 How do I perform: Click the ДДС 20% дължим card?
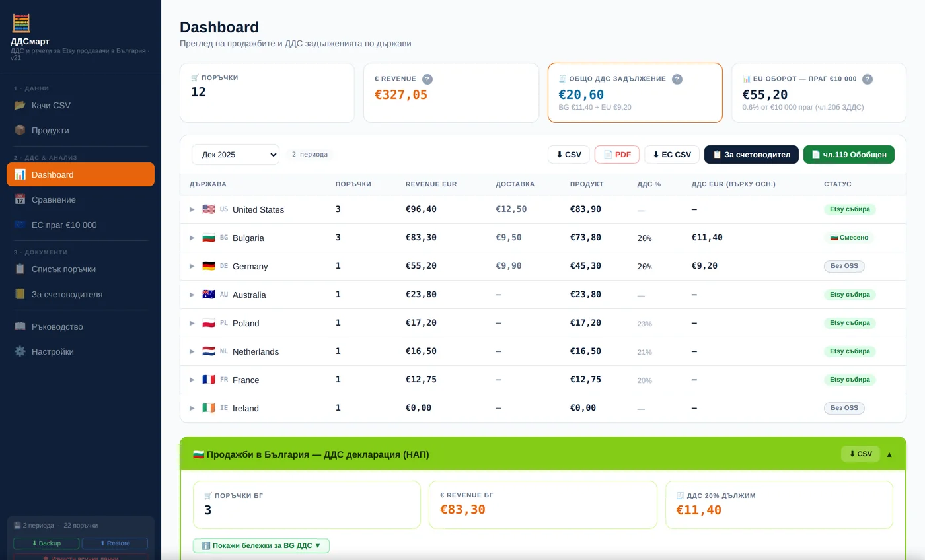point(779,505)
